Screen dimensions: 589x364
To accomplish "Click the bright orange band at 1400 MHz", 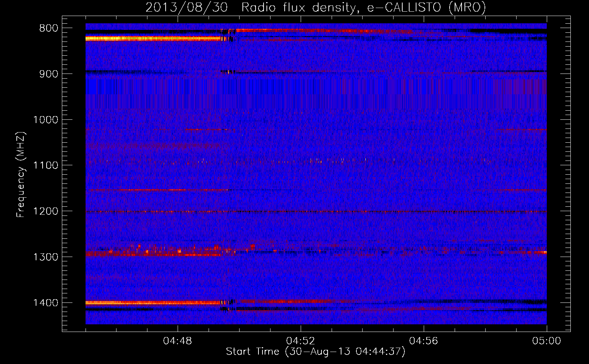I will [x=153, y=302].
